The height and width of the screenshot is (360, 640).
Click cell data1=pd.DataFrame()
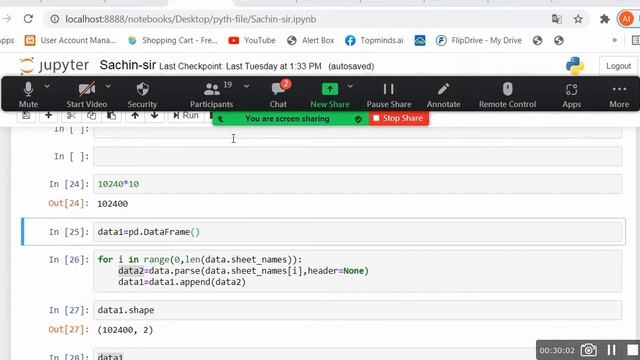click(358, 232)
